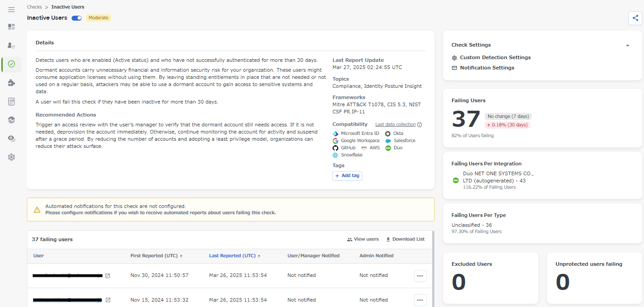Open Notification Settings

click(x=483, y=68)
